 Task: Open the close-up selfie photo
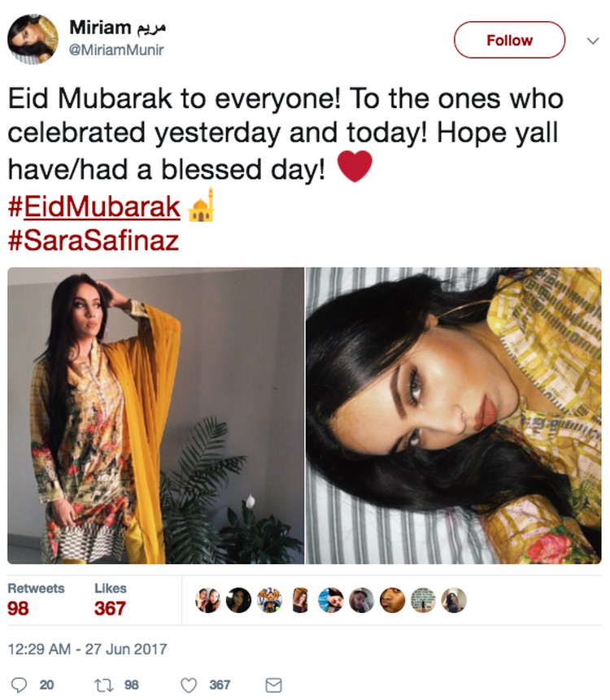454,415
